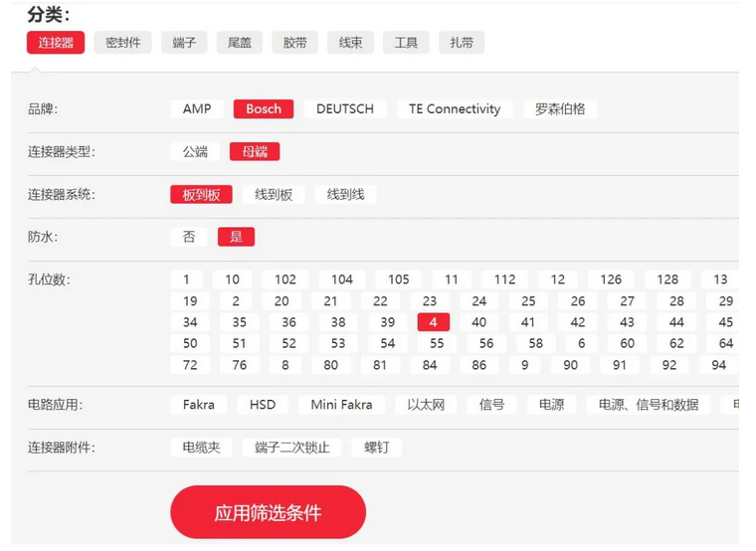Open the 端子 category tab
The height and width of the screenshot is (551, 756).
[x=184, y=43]
